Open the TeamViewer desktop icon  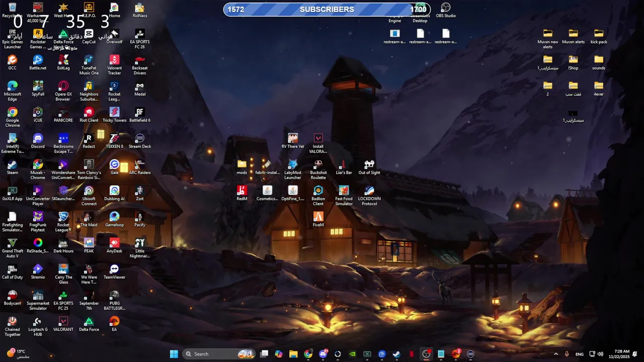click(x=114, y=271)
